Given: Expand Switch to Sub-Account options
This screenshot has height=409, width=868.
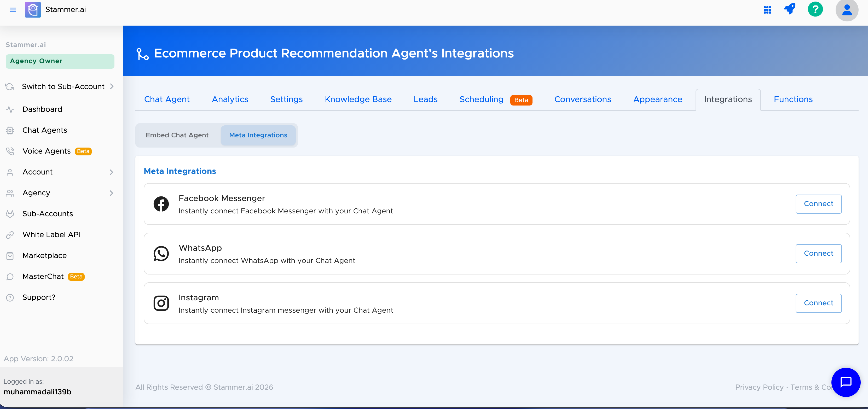Looking at the screenshot, I should (112, 86).
